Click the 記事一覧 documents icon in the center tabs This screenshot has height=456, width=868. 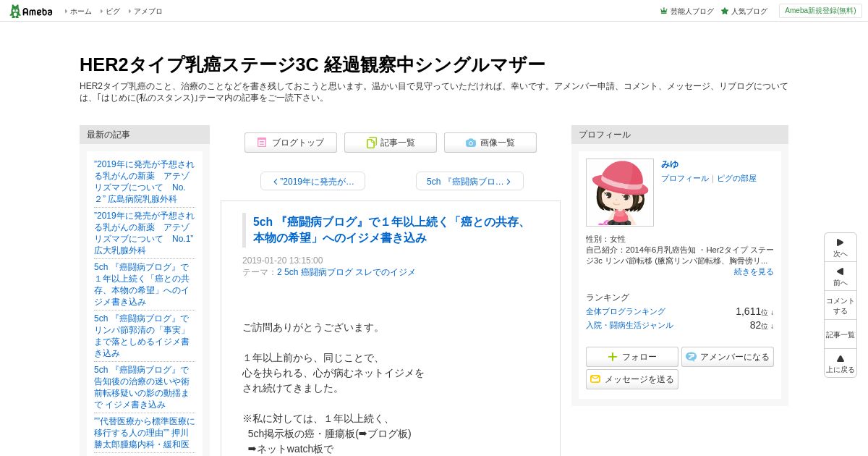tap(371, 143)
